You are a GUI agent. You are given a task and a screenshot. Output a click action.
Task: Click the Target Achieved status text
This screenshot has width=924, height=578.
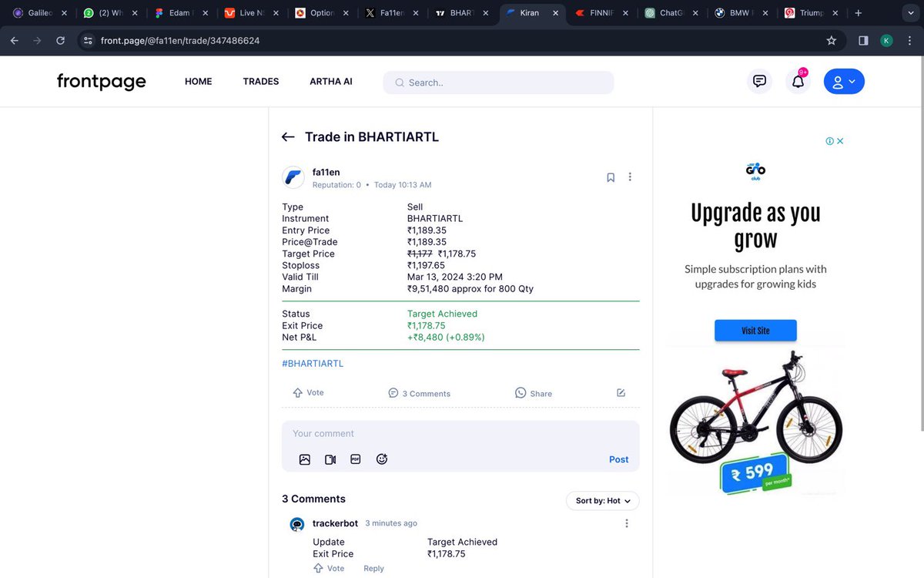click(x=442, y=314)
